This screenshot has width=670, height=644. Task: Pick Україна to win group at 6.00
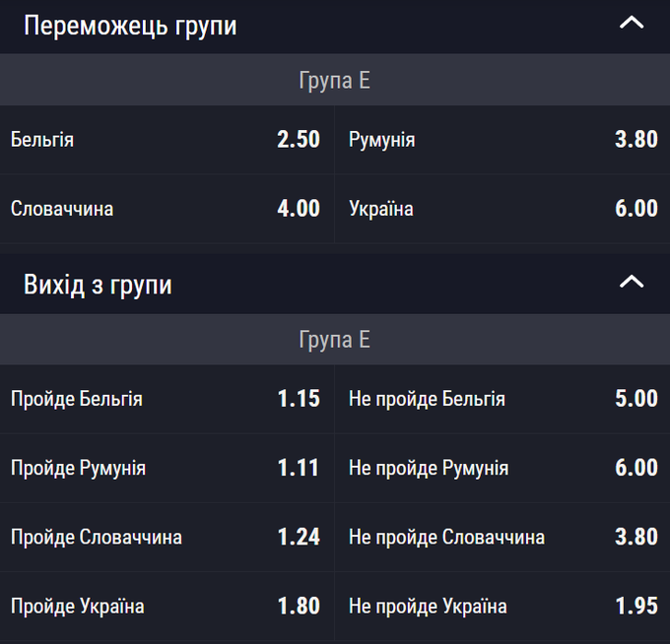(x=502, y=209)
